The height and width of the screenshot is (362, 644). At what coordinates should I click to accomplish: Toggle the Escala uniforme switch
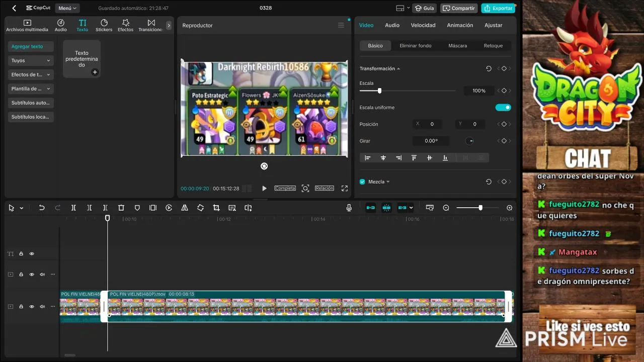503,107
